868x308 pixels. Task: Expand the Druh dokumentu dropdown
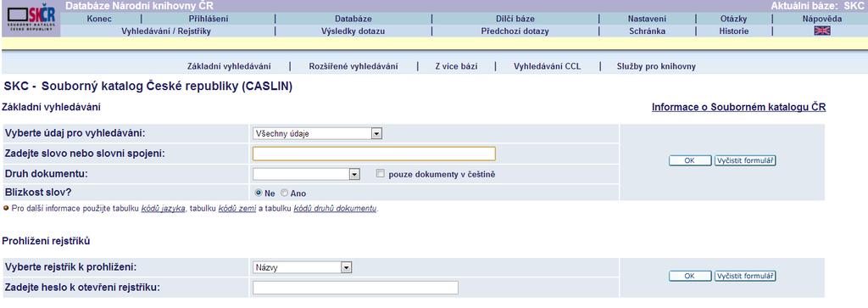pyautogui.click(x=307, y=174)
